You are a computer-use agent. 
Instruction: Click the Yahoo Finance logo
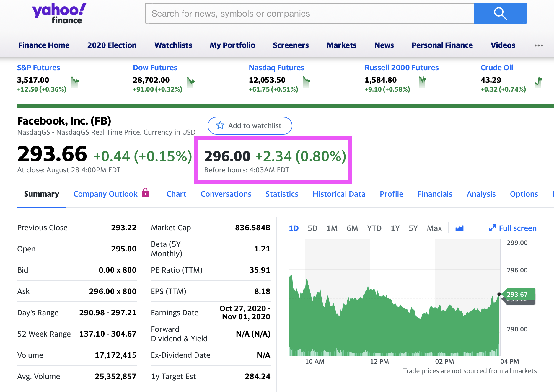[59, 13]
